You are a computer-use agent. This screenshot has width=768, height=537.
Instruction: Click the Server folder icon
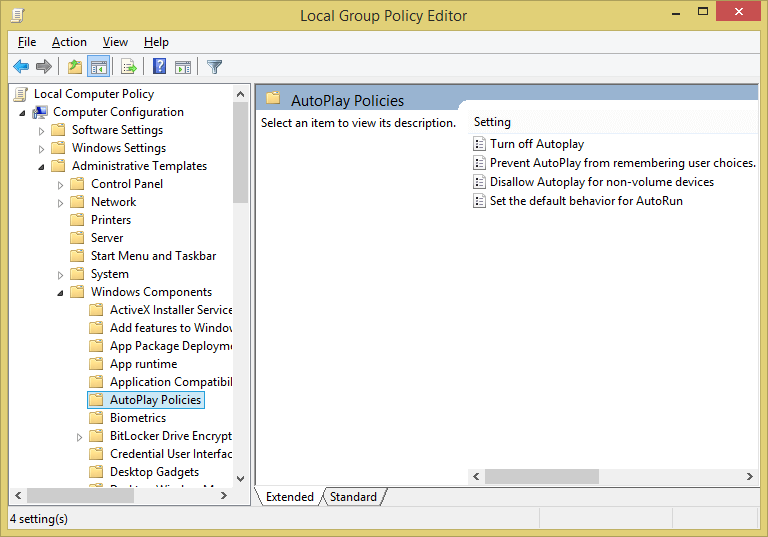tap(77, 238)
